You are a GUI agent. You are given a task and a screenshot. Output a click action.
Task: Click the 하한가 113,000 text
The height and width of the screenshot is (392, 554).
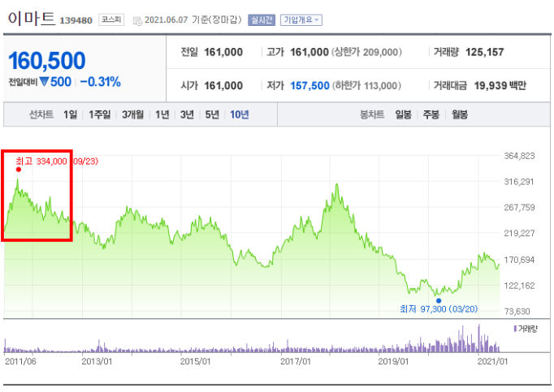click(366, 86)
